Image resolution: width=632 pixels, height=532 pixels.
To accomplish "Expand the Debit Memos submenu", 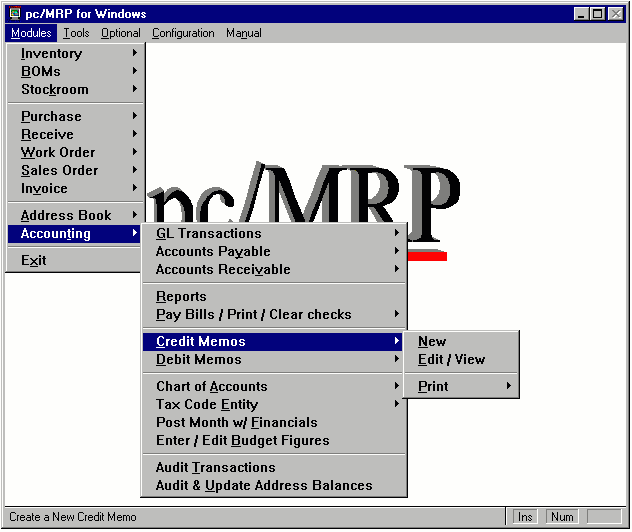I will tap(274, 360).
